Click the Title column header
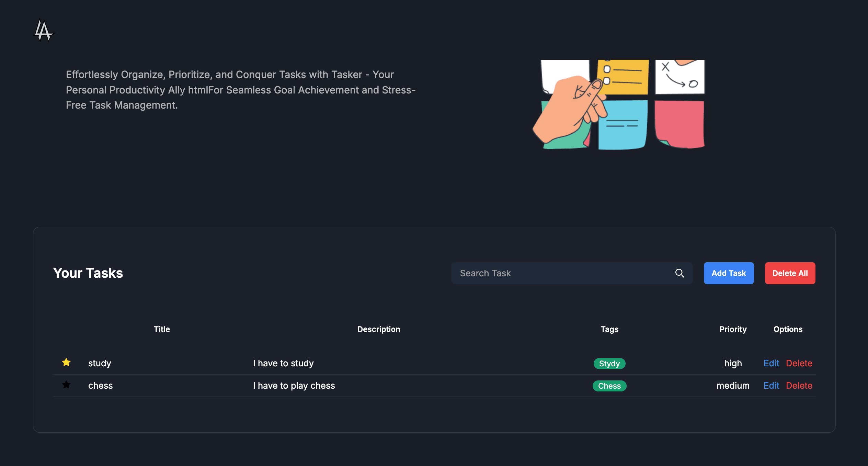This screenshot has width=868, height=466. click(x=161, y=329)
